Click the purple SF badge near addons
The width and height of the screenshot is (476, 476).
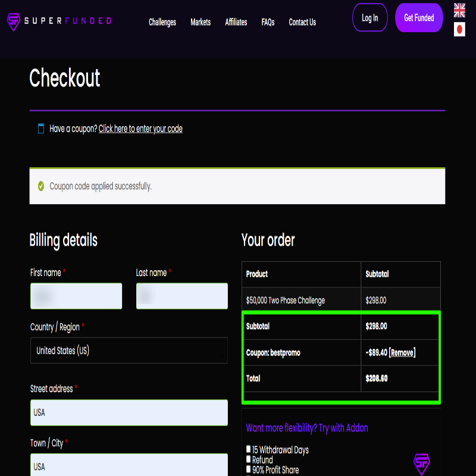pos(421,464)
